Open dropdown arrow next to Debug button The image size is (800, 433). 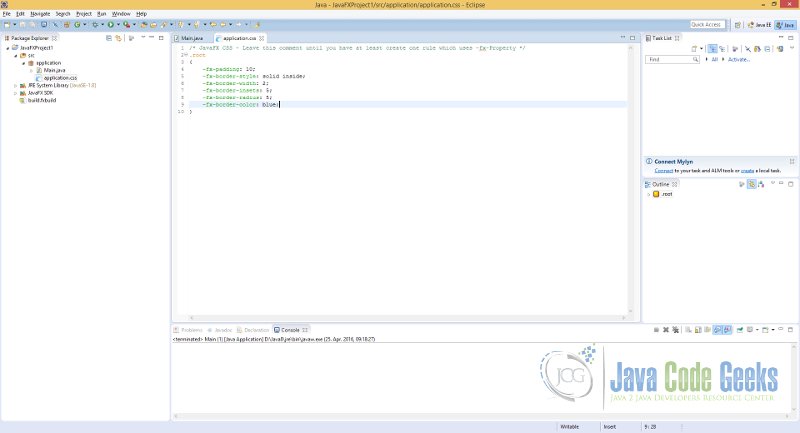click(103, 24)
